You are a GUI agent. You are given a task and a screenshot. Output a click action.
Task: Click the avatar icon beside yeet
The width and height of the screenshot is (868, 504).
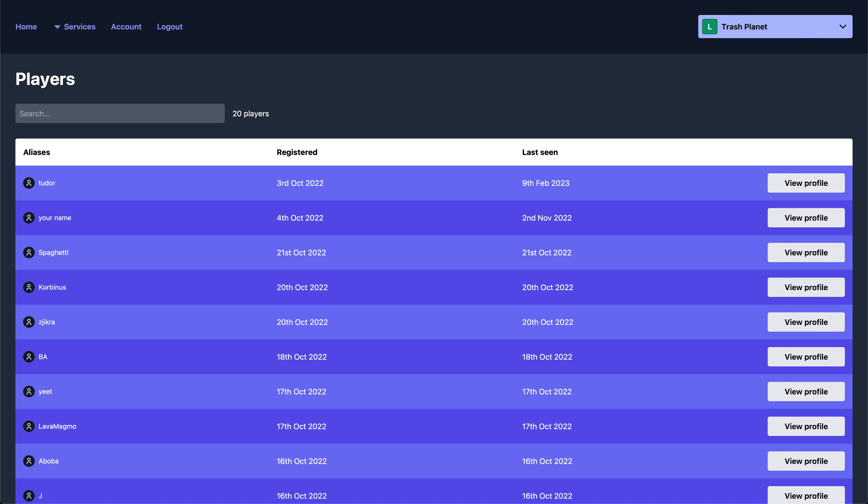(29, 391)
